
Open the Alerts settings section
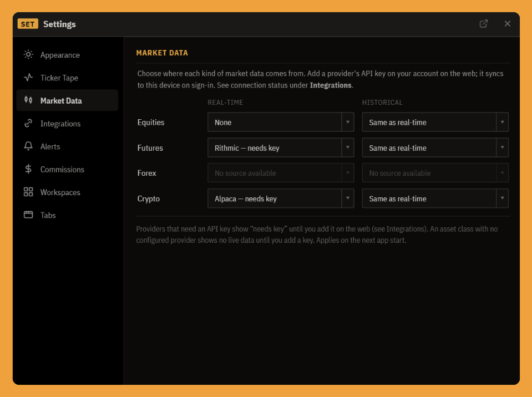click(67, 146)
